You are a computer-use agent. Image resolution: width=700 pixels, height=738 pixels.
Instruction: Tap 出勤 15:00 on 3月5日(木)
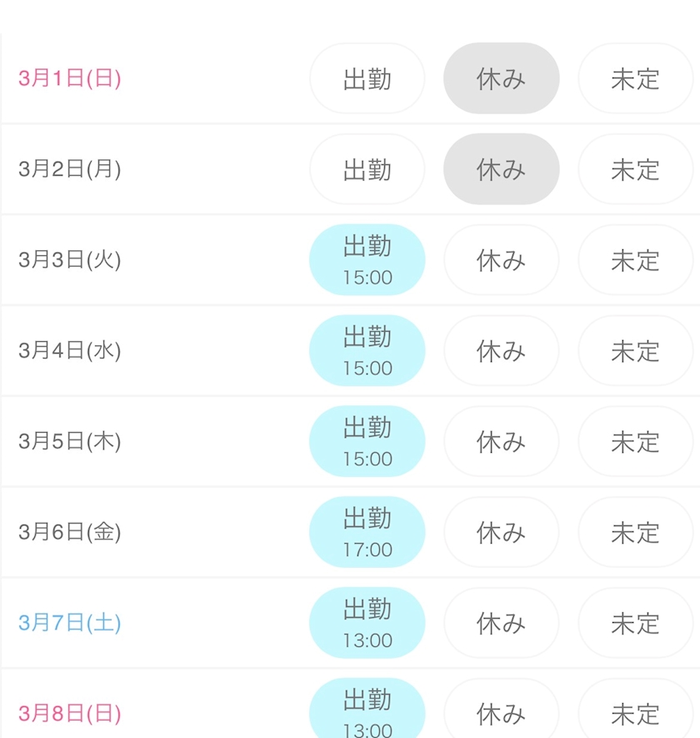pos(367,441)
